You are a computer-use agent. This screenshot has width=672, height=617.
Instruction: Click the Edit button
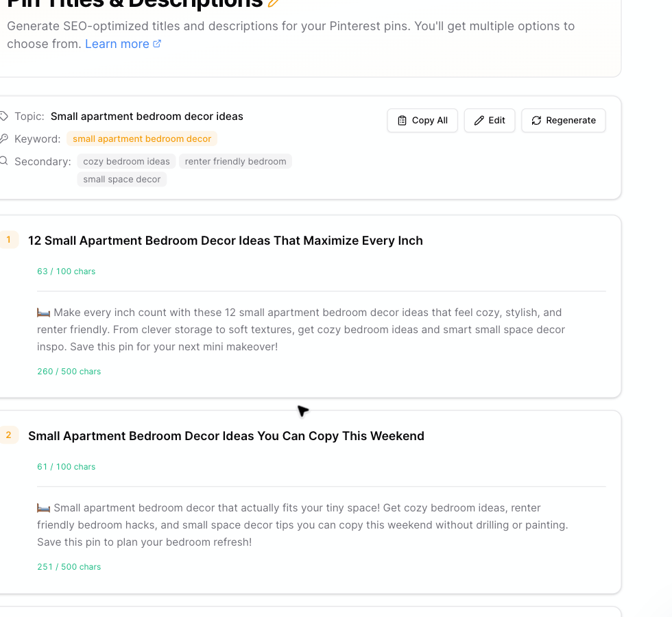[490, 121]
